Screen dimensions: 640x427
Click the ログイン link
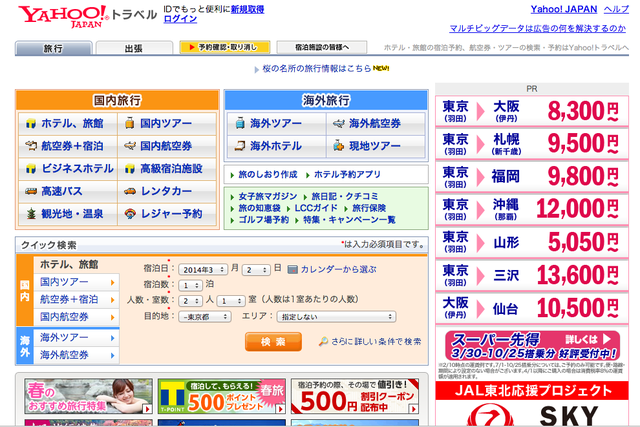point(180,19)
